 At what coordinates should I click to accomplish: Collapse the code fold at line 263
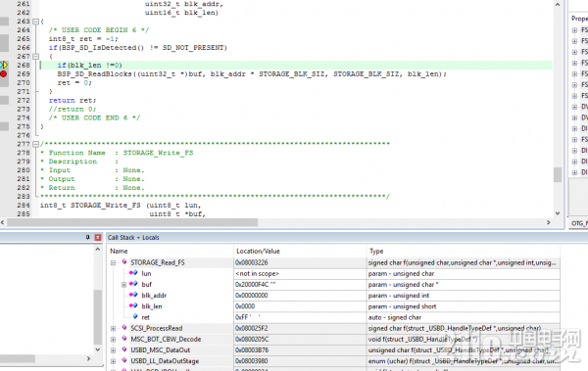coord(35,22)
